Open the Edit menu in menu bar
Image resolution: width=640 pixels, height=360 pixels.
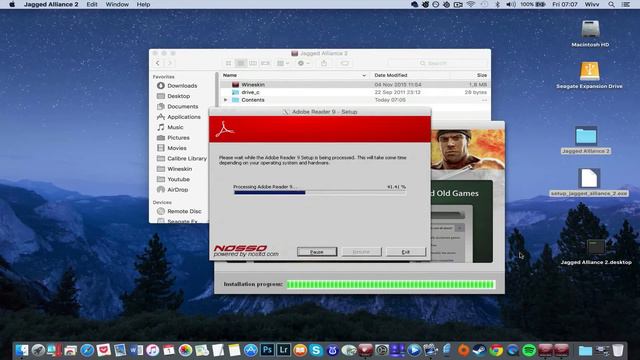pos(92,4)
